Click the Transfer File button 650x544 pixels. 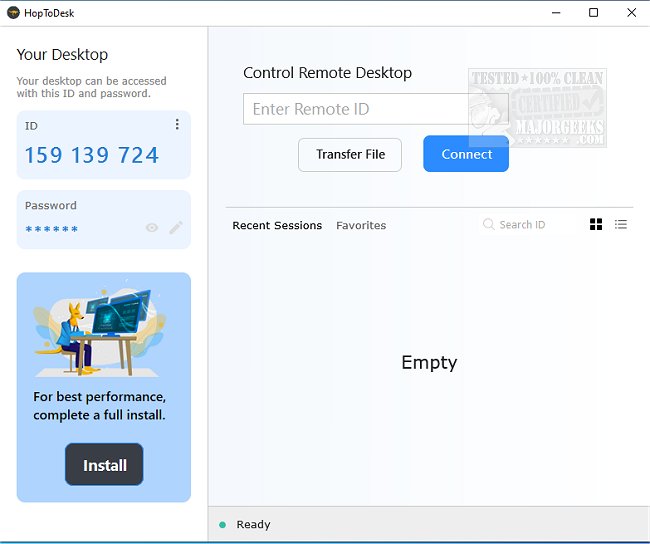(350, 155)
